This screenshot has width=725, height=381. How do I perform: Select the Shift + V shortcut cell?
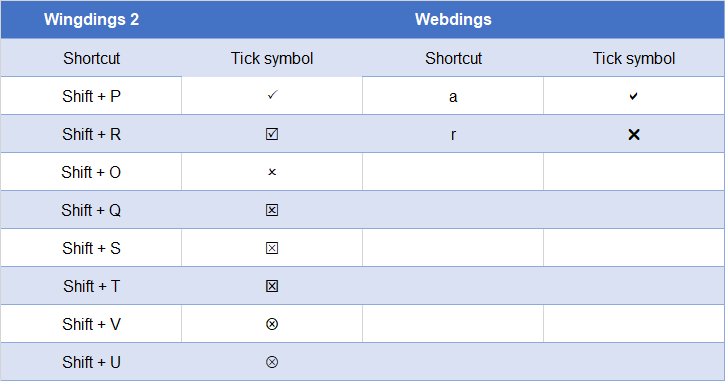pos(91,324)
